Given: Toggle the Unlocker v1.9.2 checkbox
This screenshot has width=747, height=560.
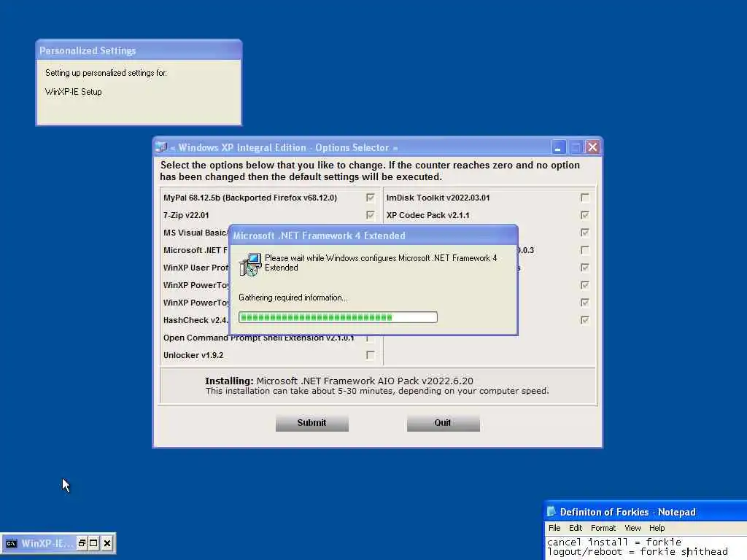Looking at the screenshot, I should coord(370,355).
